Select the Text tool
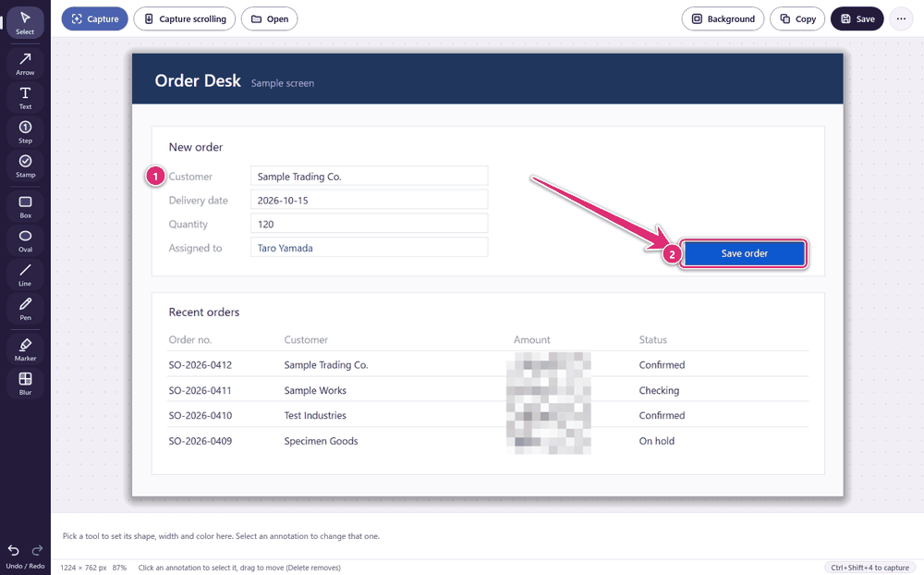 coord(25,98)
